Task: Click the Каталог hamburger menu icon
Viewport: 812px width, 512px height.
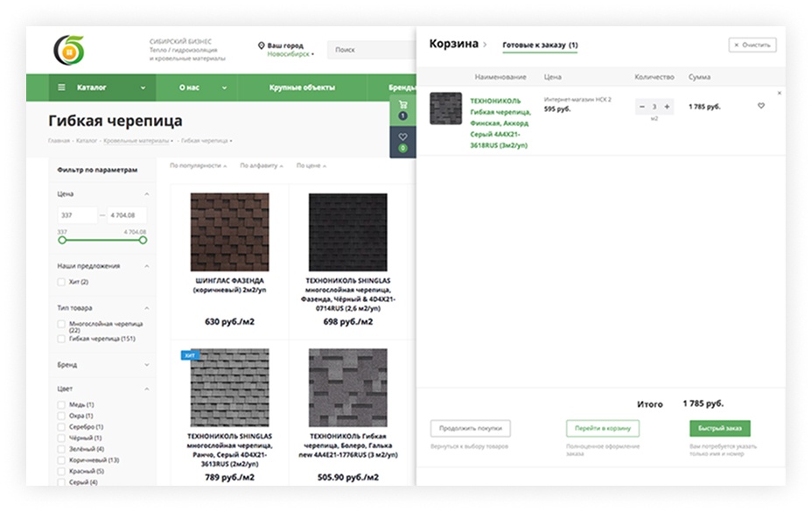Action: click(61, 87)
